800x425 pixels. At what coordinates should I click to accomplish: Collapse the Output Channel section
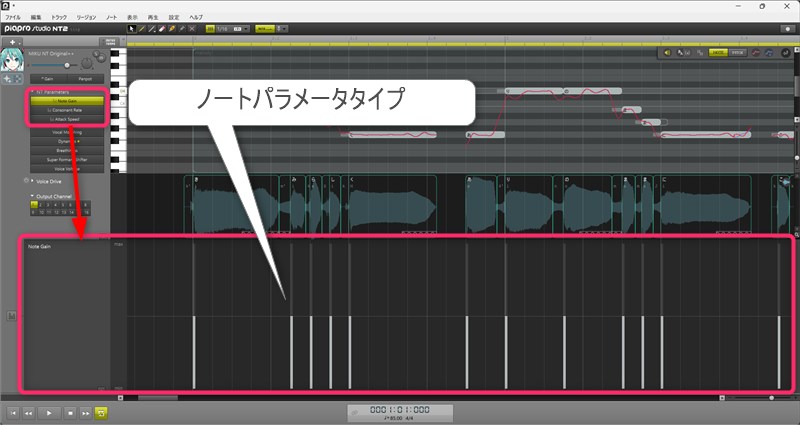click(x=32, y=195)
